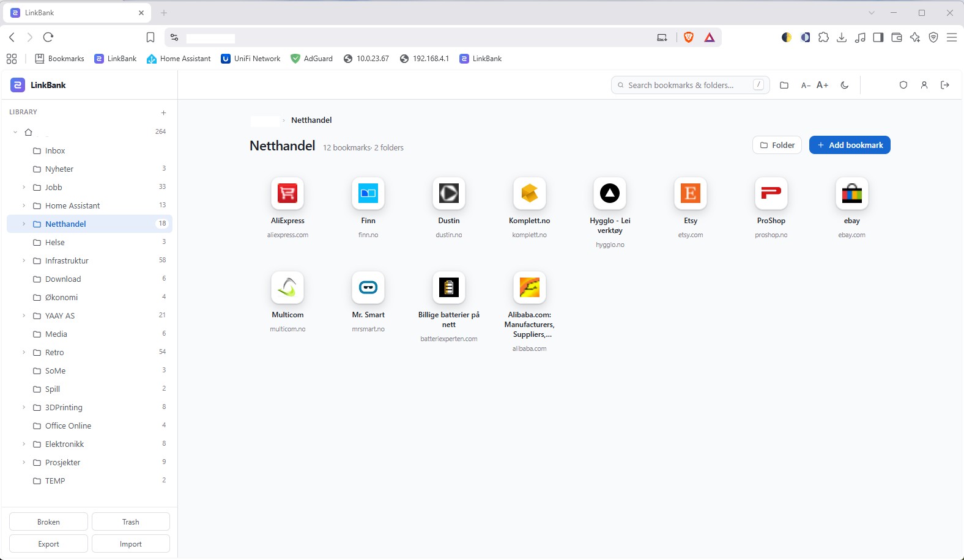964x560 pixels.
Task: Click the Export button
Action: 48,544
